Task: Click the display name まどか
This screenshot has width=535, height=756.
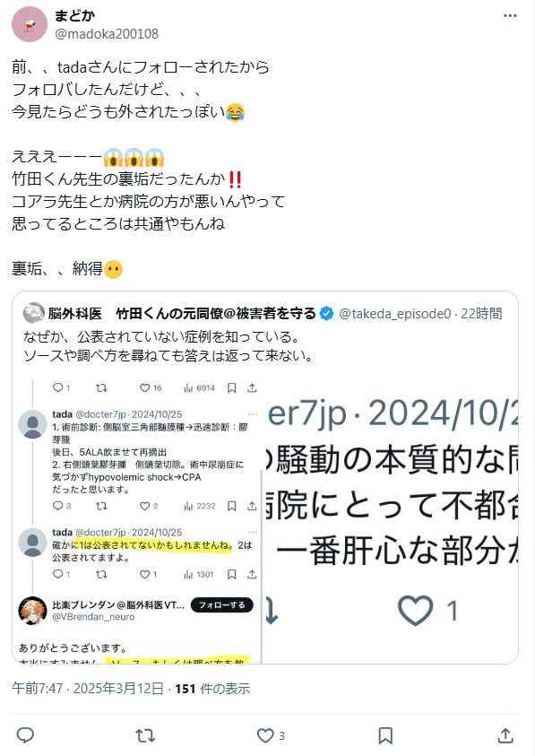Action: coord(74,16)
